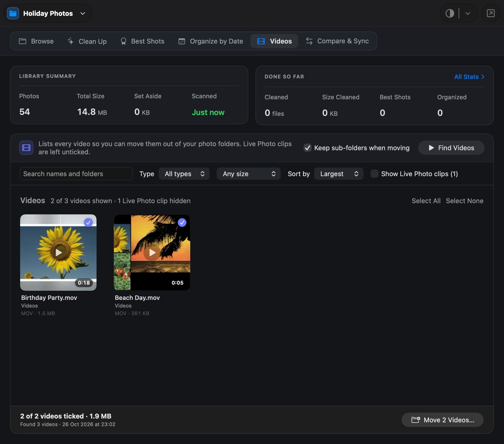Click the MOV · 361 KB text
The image size is (504, 444).
132,313
